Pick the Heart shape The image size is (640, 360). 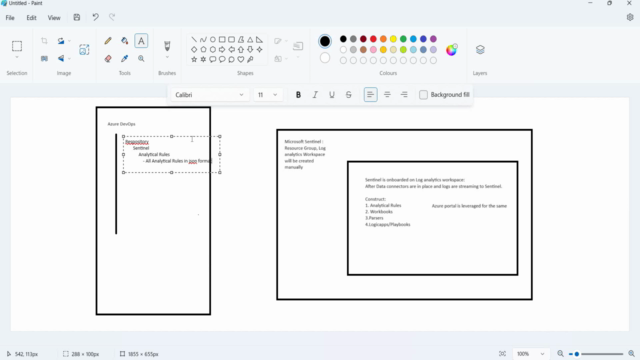[241, 59]
